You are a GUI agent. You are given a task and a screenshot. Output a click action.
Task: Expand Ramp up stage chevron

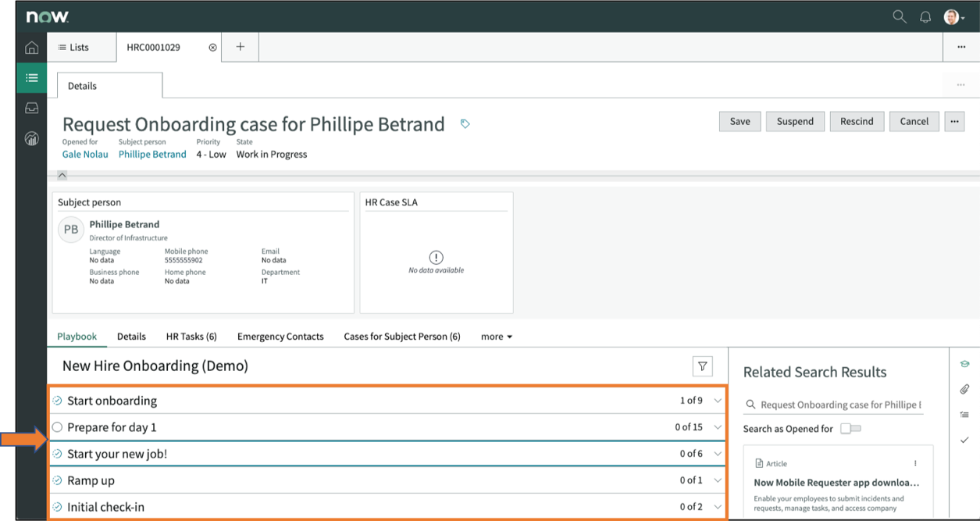[x=718, y=480]
